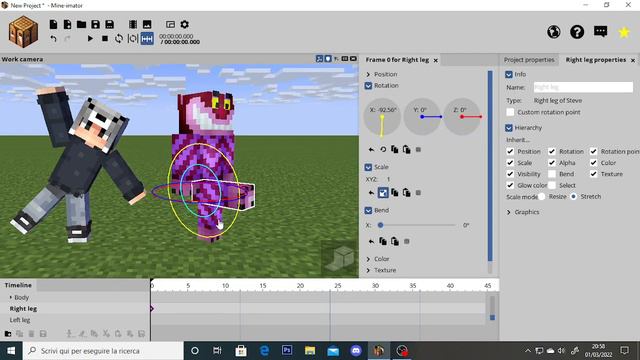This screenshot has width=640, height=360.
Task: Click the Save As floppy icon
Action: pyautogui.click(x=109, y=24)
